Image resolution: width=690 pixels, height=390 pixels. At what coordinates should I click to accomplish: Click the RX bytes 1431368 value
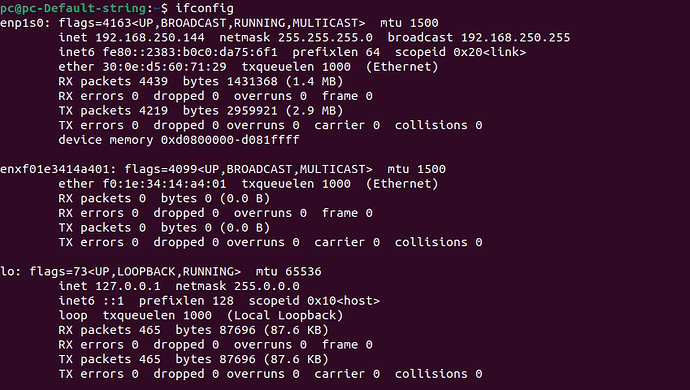[x=252, y=81]
